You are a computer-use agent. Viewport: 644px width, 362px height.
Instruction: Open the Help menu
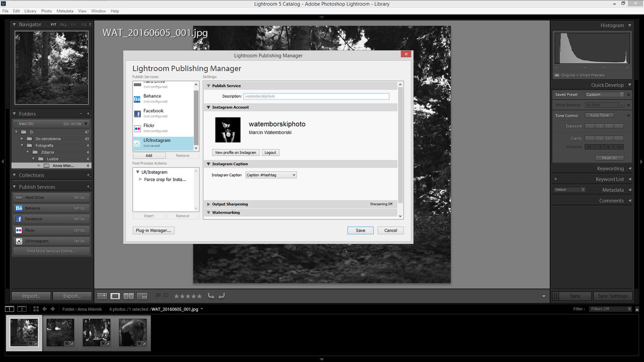115,11
